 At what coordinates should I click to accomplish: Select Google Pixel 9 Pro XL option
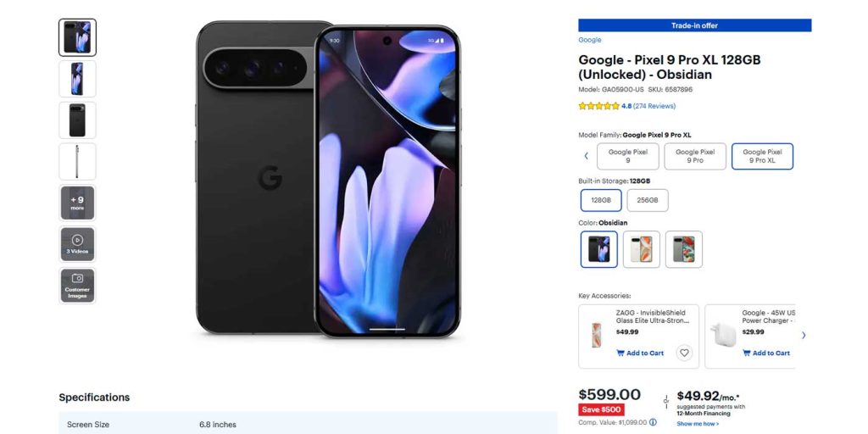pos(762,156)
